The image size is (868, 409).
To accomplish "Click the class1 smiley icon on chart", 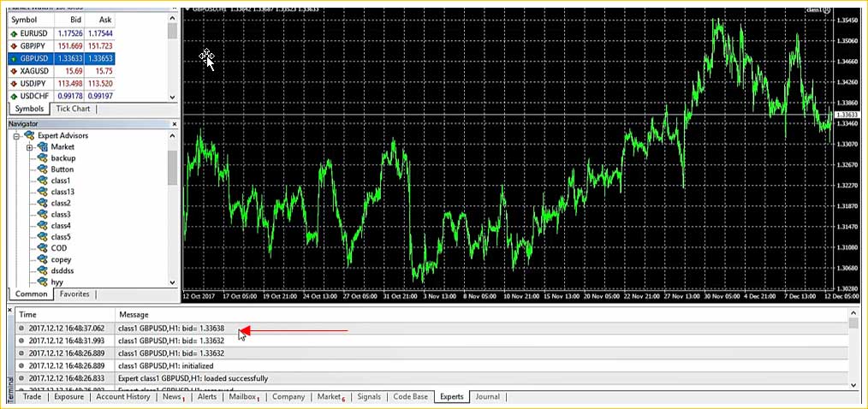I will pyautogui.click(x=826, y=9).
